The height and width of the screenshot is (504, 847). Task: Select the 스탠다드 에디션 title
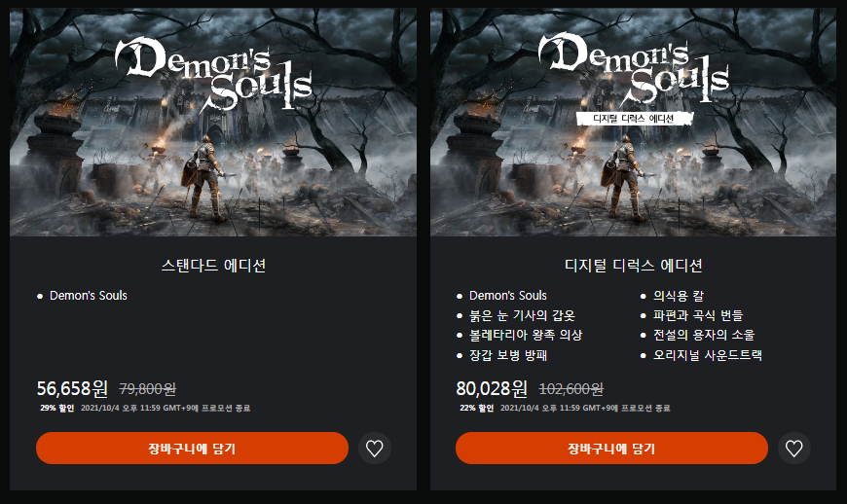(213, 266)
